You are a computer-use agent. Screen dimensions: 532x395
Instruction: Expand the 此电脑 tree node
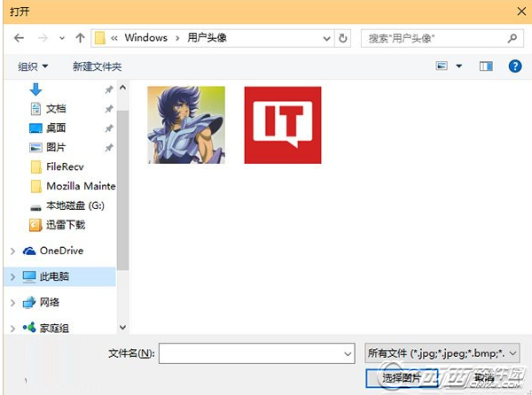coord(13,277)
